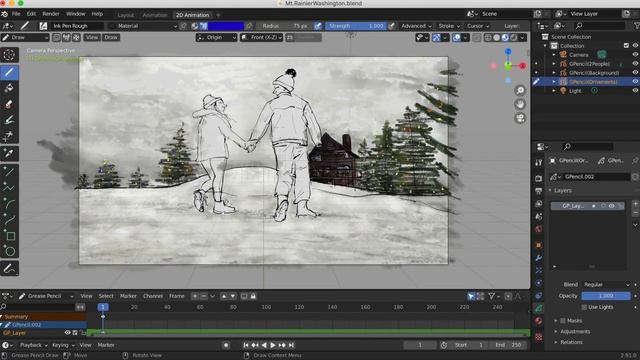Open the Material dropdown
This screenshot has height=360, width=640.
coord(143,26)
